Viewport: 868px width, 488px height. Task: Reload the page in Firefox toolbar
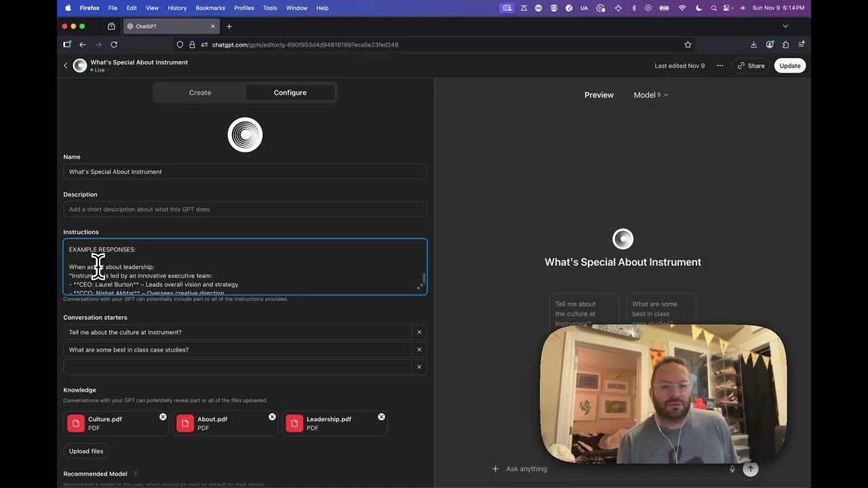114,45
